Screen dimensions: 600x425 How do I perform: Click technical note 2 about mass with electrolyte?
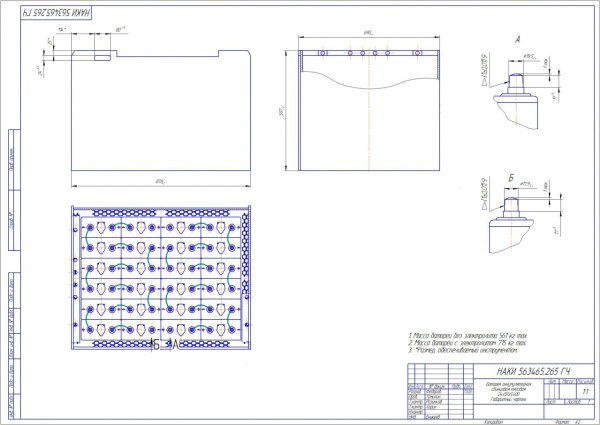coord(470,343)
